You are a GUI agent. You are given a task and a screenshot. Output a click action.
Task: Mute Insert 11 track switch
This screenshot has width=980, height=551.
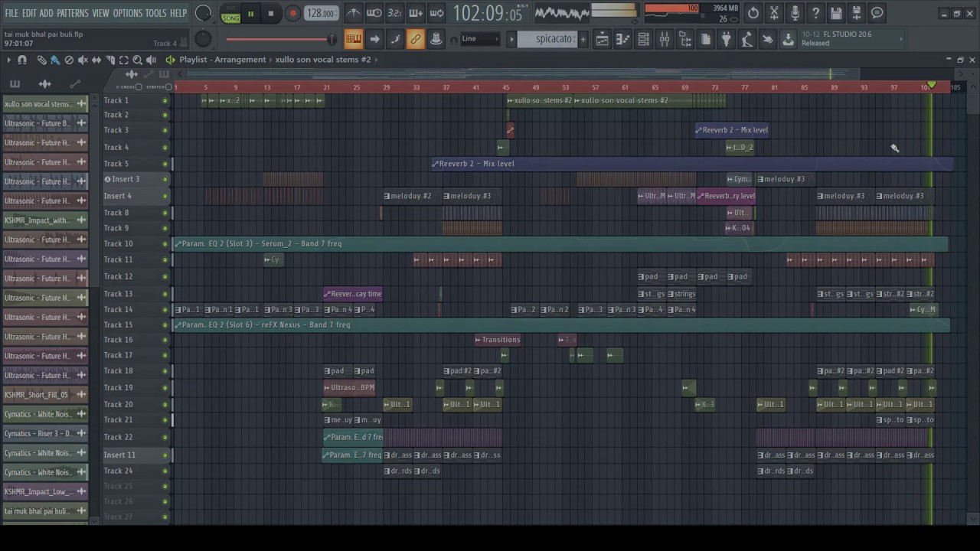tap(165, 455)
